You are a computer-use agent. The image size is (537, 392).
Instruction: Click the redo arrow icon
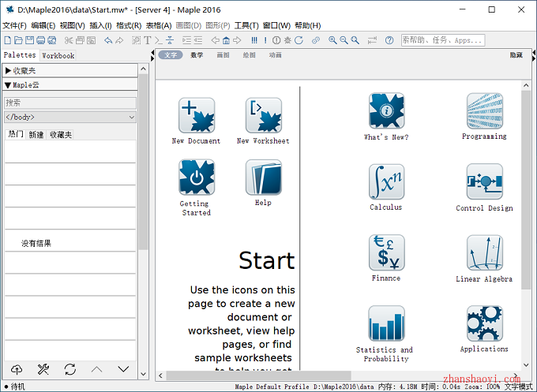(119, 40)
